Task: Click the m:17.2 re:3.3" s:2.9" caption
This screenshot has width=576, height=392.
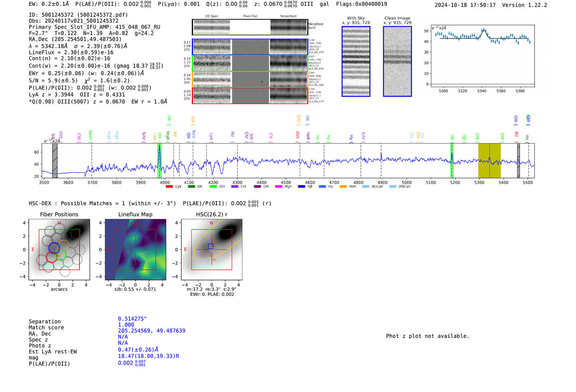Action: pos(211,289)
